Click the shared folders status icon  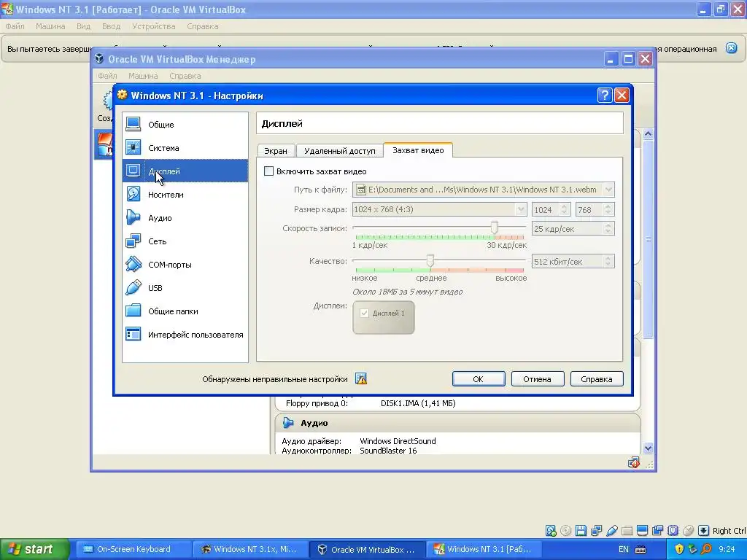[x=627, y=531]
